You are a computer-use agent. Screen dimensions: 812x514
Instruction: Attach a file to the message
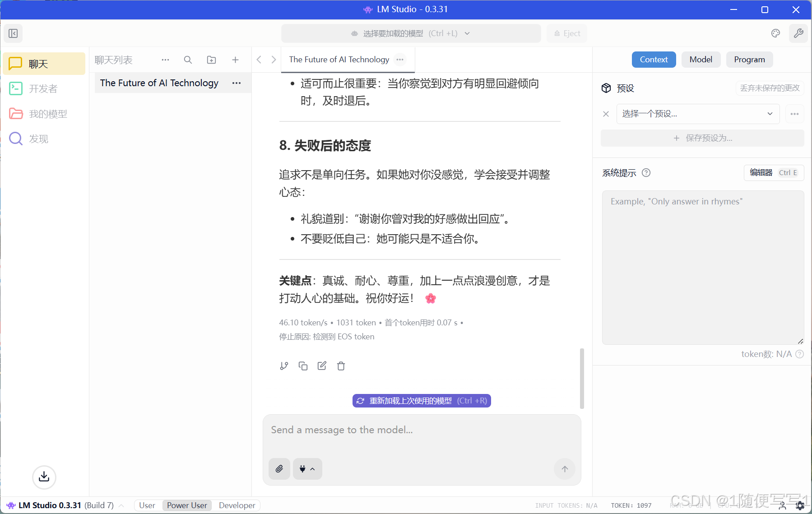(279, 469)
